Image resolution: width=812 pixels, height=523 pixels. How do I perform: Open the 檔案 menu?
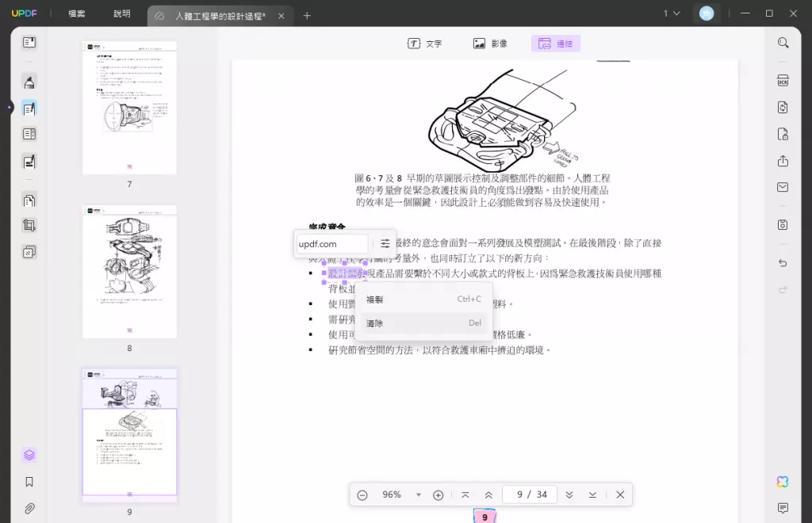pos(77,14)
